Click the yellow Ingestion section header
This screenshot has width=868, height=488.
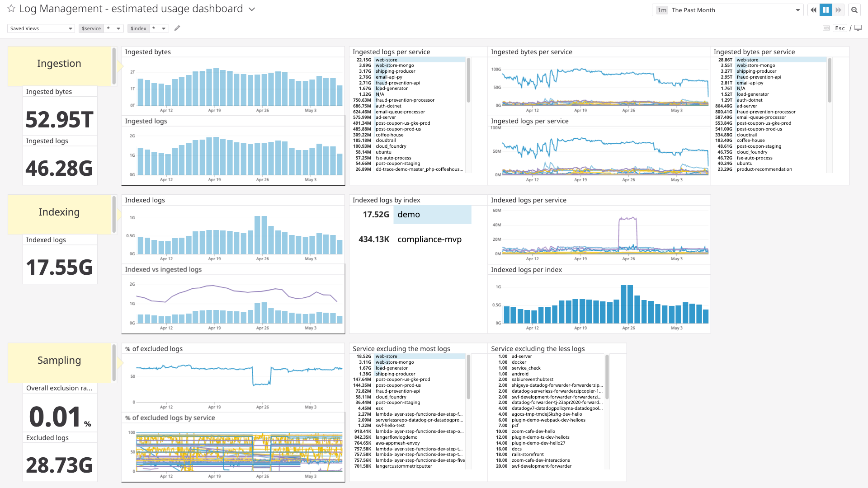[x=59, y=63]
